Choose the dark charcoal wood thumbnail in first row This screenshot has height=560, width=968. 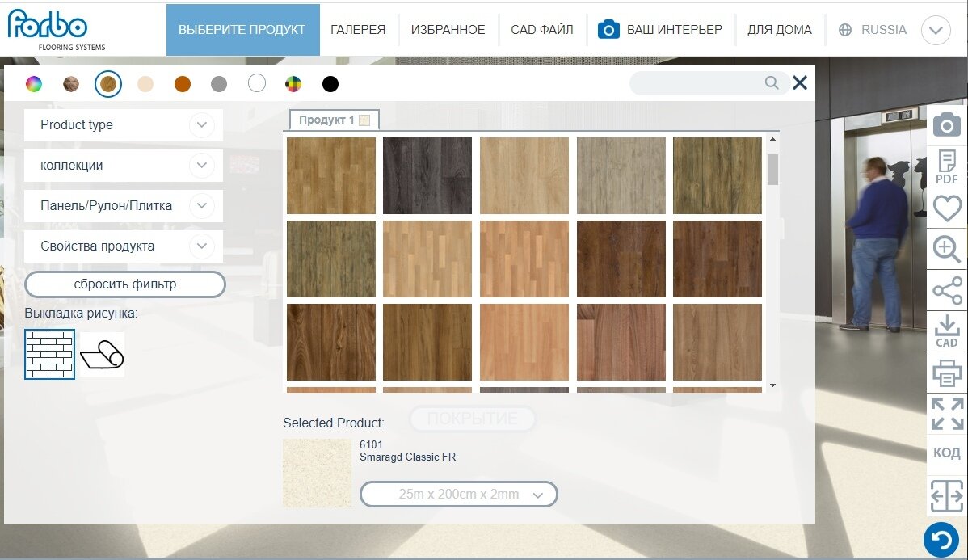coord(427,175)
